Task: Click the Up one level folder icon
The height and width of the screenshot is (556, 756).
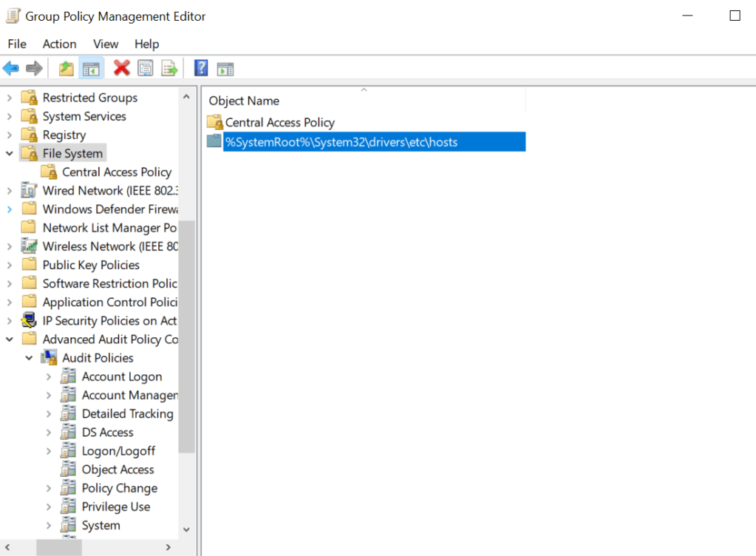Action: (67, 69)
